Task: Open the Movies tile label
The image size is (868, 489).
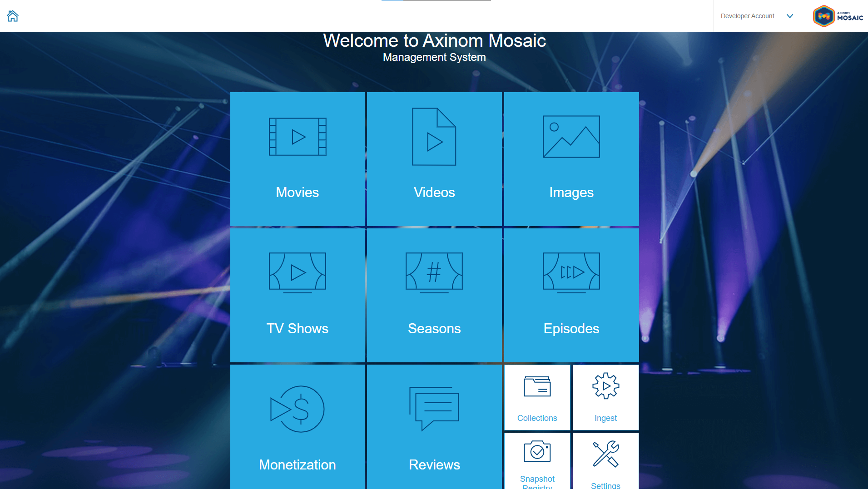Action: [x=298, y=193]
